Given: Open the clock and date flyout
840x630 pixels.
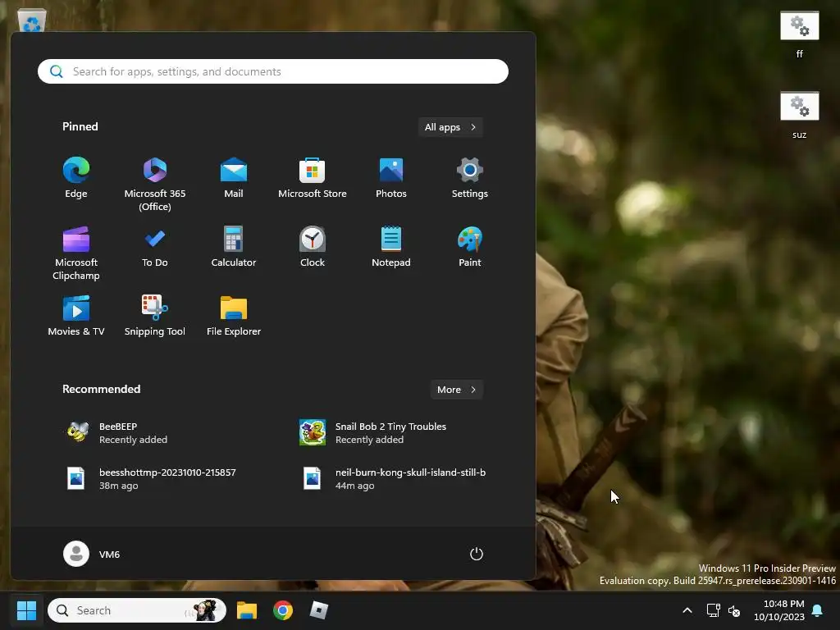Looking at the screenshot, I should coord(779,610).
